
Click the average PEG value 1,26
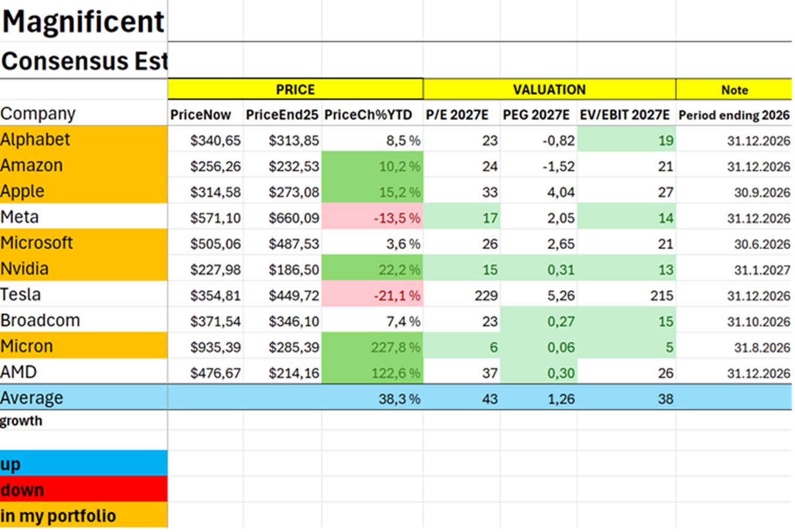point(539,398)
